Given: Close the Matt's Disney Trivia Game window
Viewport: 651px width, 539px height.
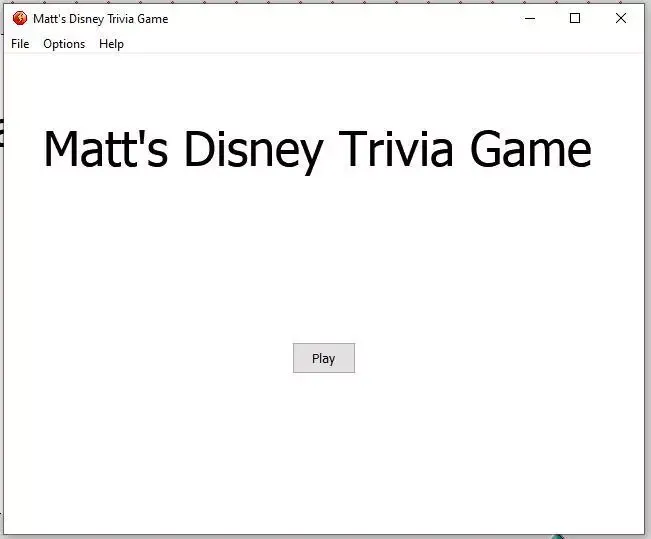Looking at the screenshot, I should [621, 18].
